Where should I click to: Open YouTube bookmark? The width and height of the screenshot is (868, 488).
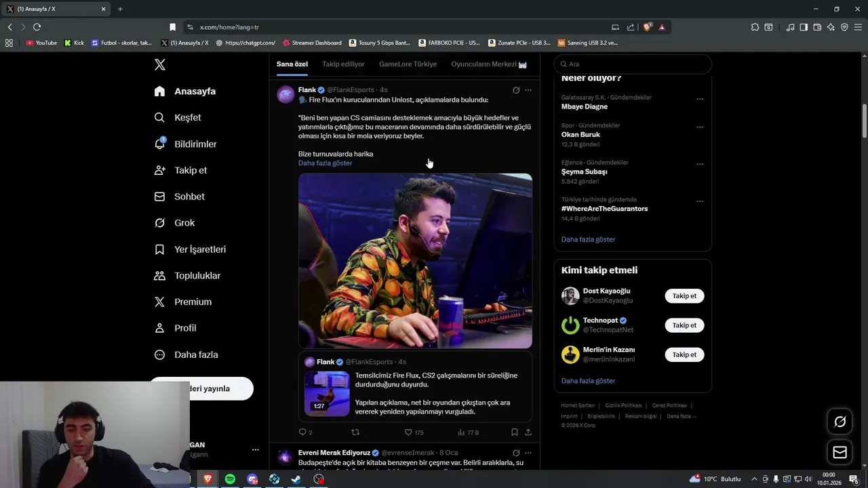tap(41, 43)
